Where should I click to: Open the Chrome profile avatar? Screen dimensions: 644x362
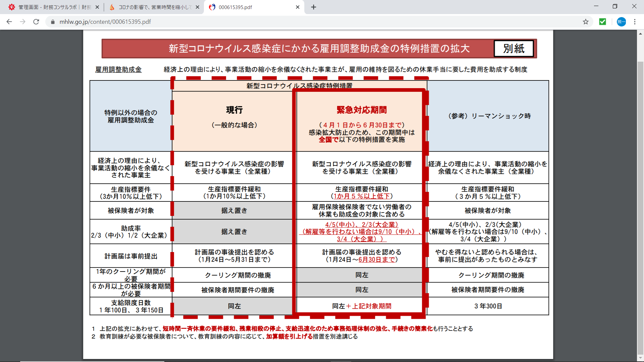pos(621,22)
